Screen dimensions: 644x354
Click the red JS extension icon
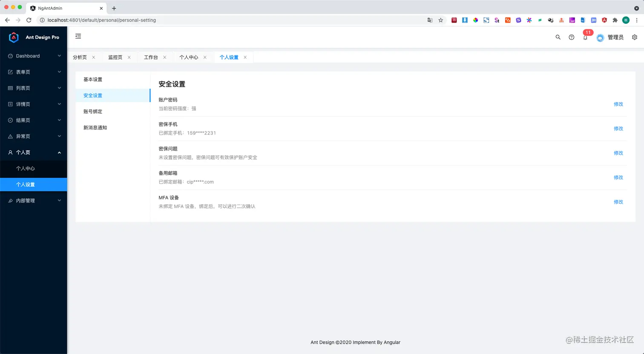454,20
